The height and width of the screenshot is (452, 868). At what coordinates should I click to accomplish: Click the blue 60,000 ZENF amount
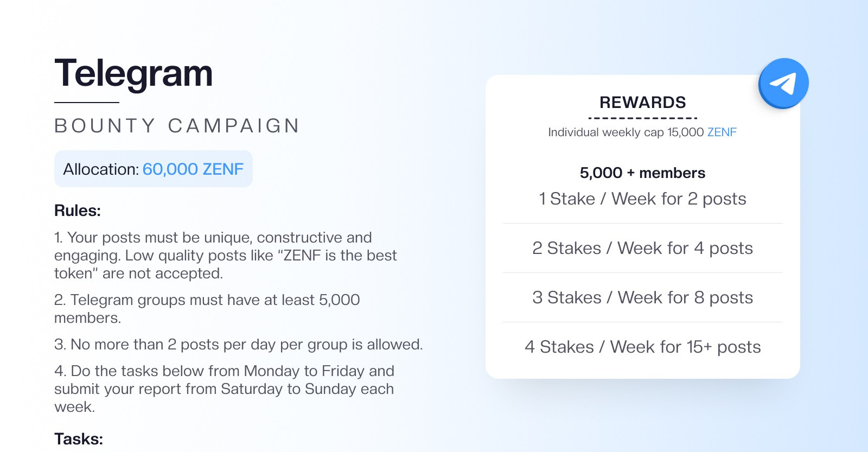coord(193,169)
